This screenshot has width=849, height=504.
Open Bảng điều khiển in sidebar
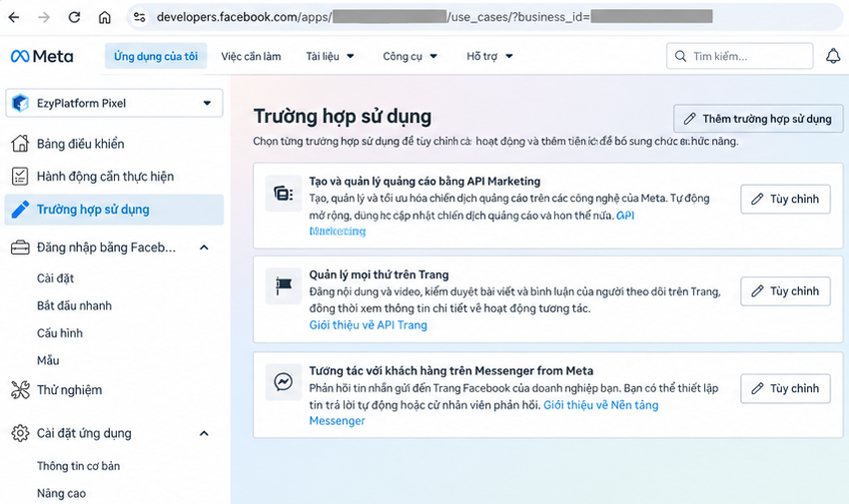coord(80,144)
